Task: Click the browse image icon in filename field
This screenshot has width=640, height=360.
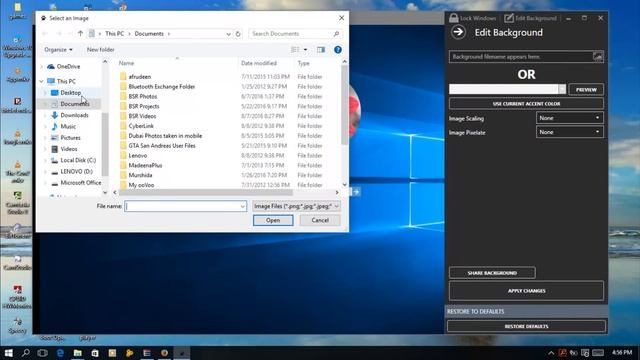Action: tap(598, 56)
